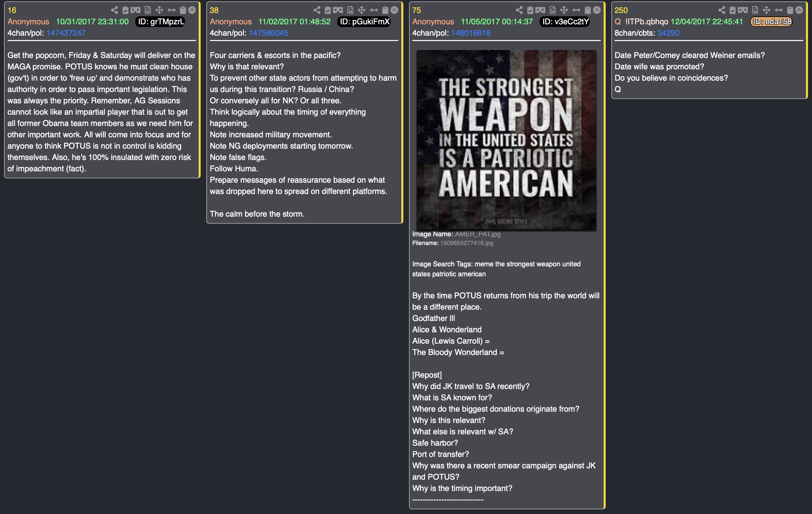Click four-way move arrows icon on post 16
812x514 pixels.
(159, 10)
